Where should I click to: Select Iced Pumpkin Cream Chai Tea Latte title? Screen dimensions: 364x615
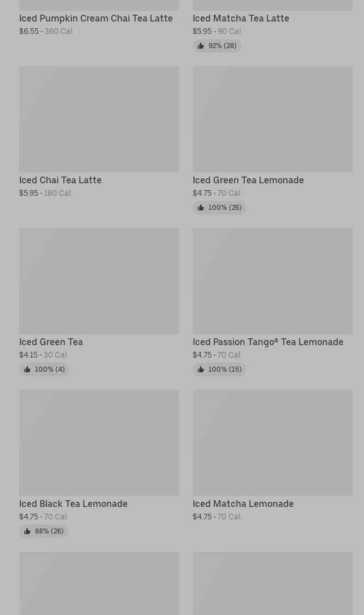tap(96, 19)
